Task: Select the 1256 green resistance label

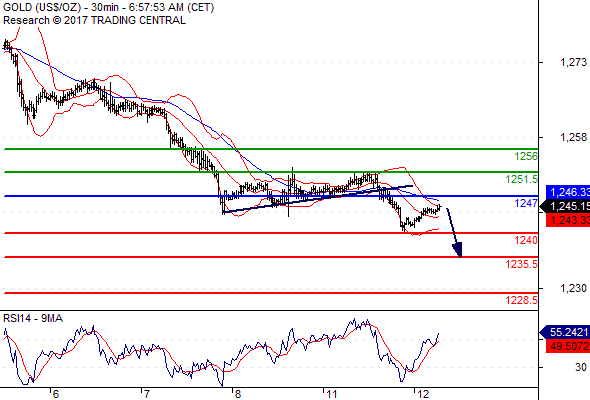Action: 526,156
